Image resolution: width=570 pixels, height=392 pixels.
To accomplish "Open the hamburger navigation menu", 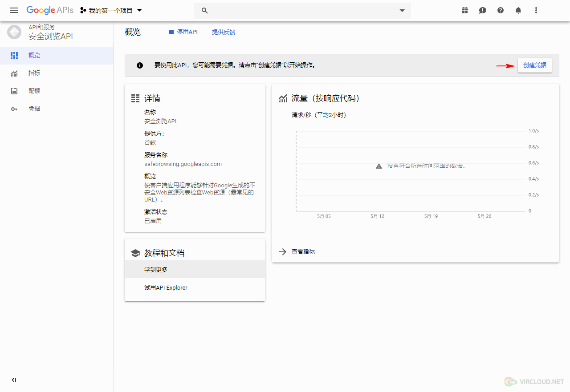I will (x=14, y=10).
